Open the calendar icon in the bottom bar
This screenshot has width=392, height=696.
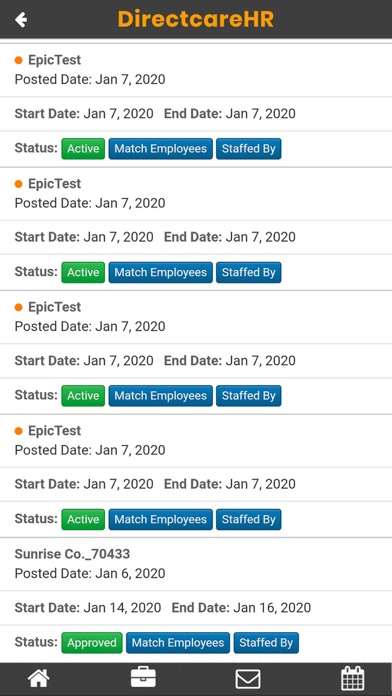[x=352, y=678]
